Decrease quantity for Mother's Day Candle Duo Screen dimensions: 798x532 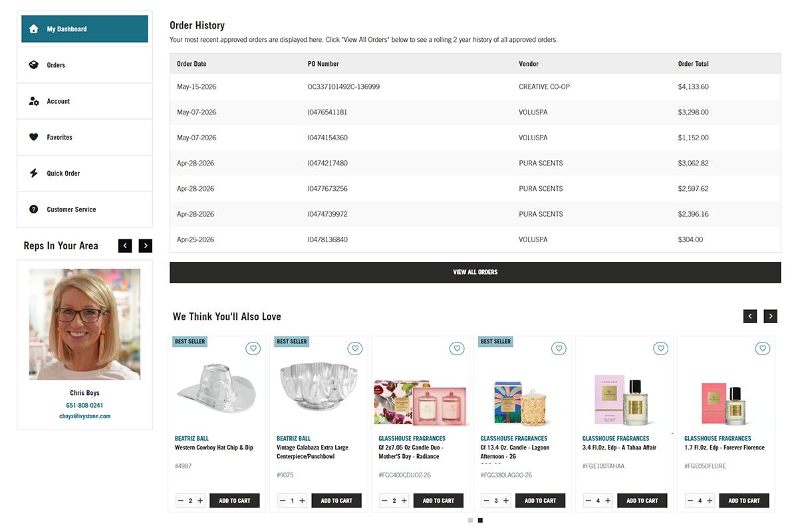pyautogui.click(x=384, y=501)
